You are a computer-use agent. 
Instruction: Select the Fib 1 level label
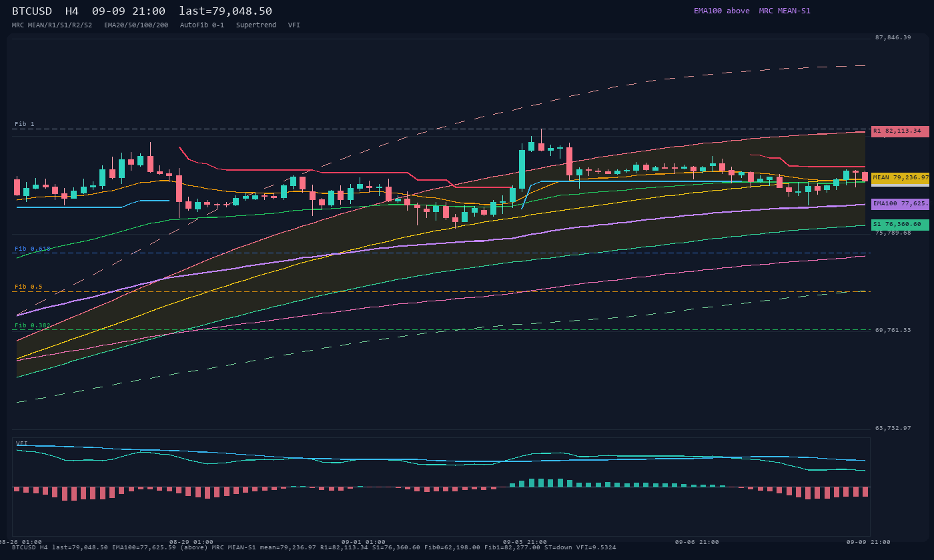coord(25,124)
